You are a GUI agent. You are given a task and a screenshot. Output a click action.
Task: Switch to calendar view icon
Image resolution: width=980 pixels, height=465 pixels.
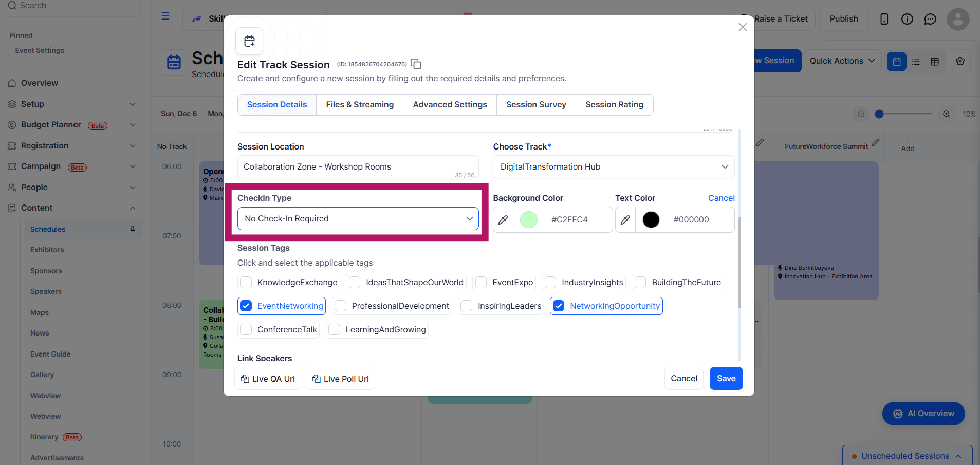tap(897, 62)
